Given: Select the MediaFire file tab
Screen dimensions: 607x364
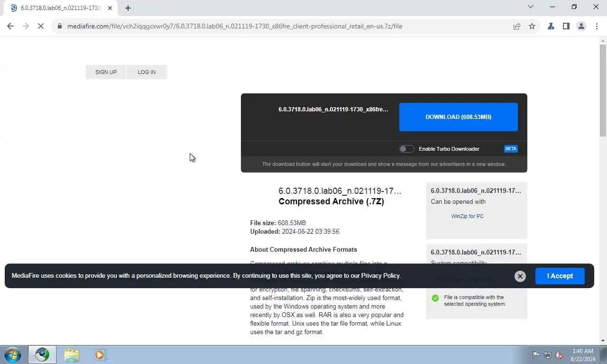Looking at the screenshot, I should coord(61,8).
